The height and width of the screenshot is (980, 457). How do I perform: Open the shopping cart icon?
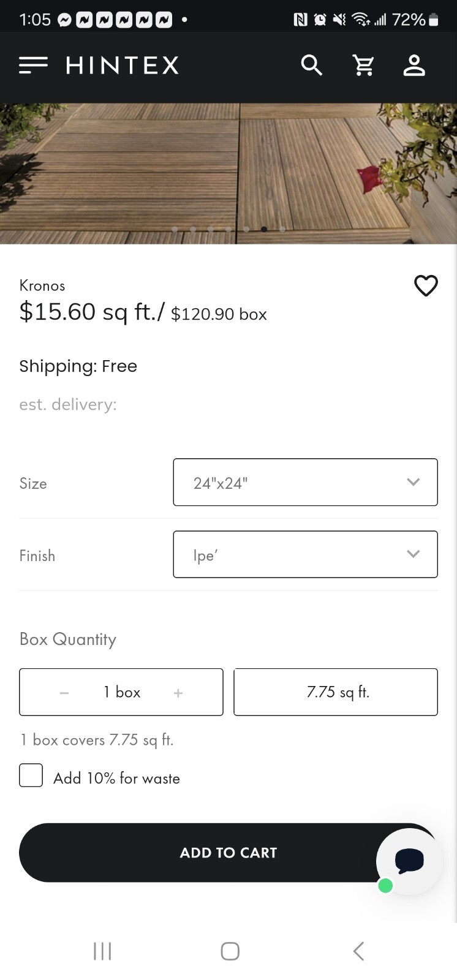(x=363, y=65)
